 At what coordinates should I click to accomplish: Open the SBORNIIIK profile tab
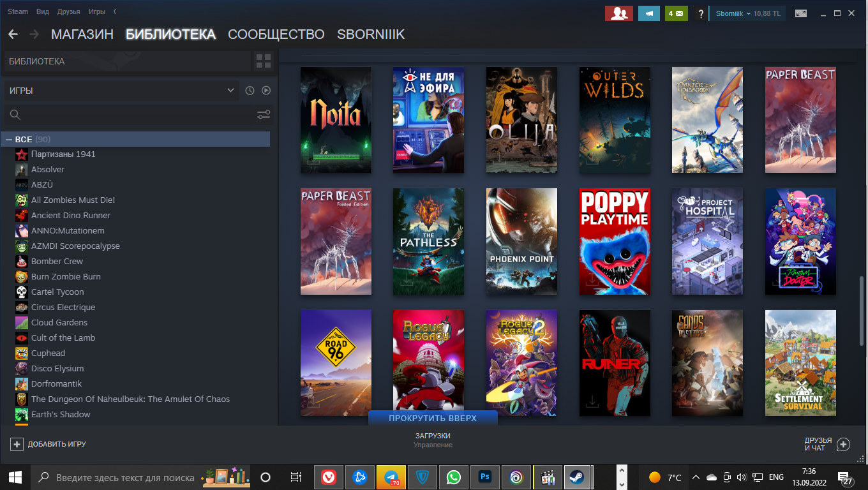[371, 34]
